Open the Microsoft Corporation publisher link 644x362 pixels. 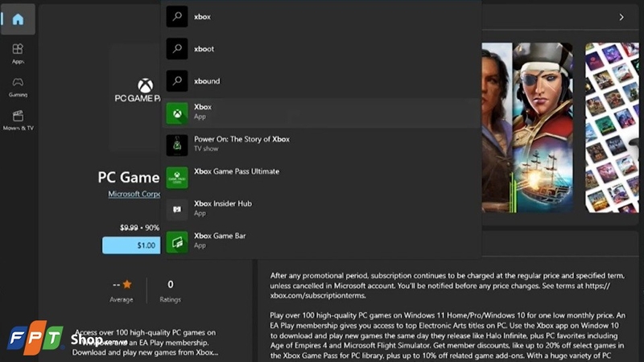coord(134,194)
